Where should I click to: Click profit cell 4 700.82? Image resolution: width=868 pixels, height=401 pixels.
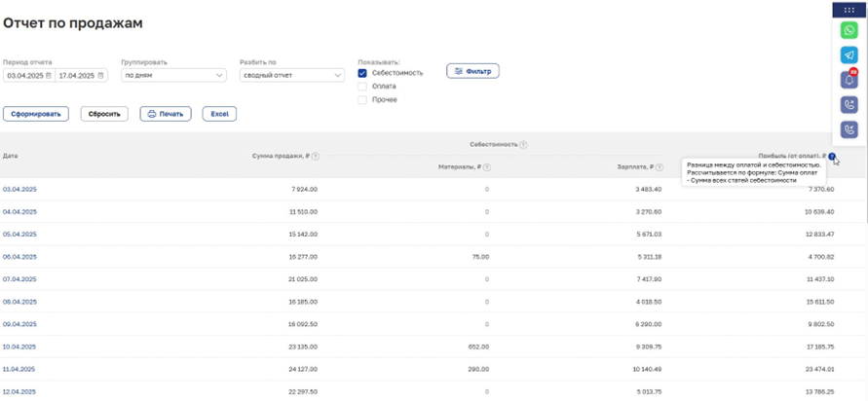tap(821, 257)
